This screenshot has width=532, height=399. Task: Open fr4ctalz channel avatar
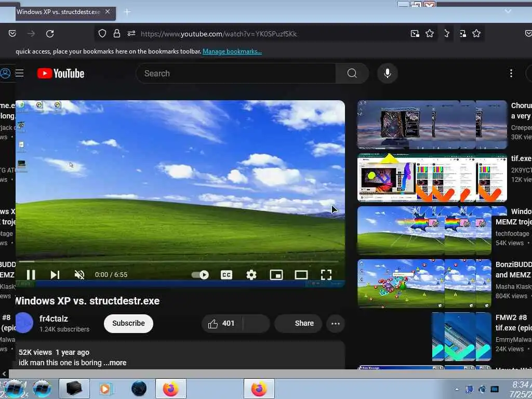[24, 323]
